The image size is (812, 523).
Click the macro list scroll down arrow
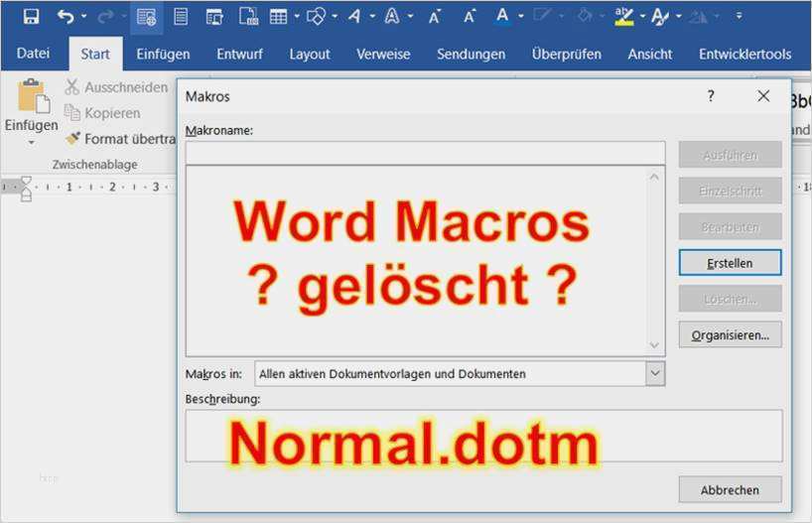(654, 345)
